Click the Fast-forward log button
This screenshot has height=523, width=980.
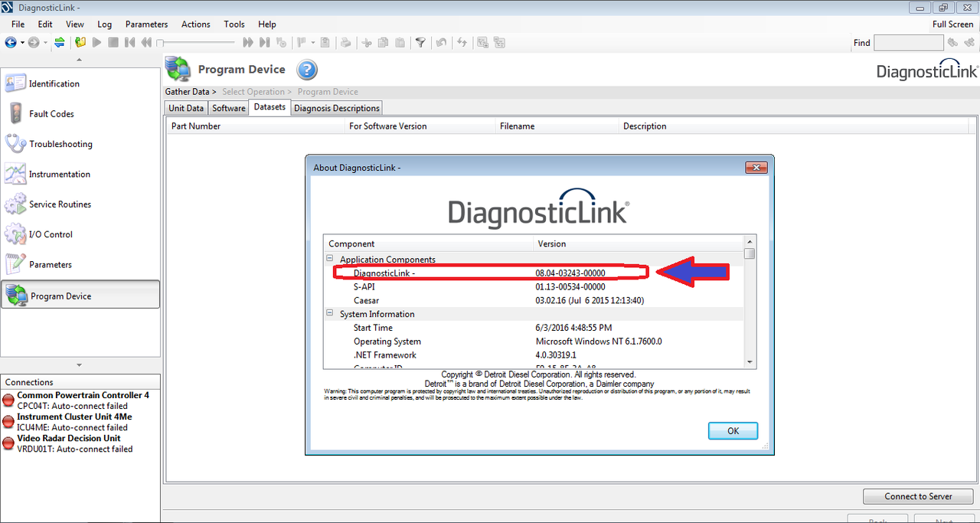[x=248, y=43]
